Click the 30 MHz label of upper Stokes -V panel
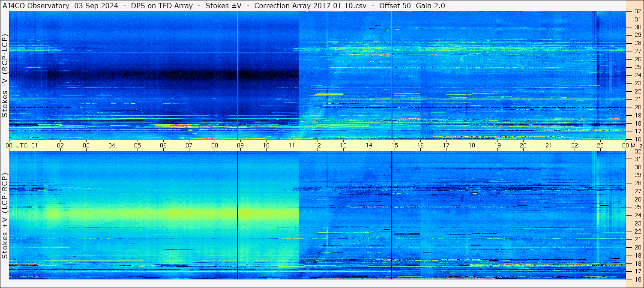The width and height of the screenshot is (644, 288). pyautogui.click(x=637, y=27)
